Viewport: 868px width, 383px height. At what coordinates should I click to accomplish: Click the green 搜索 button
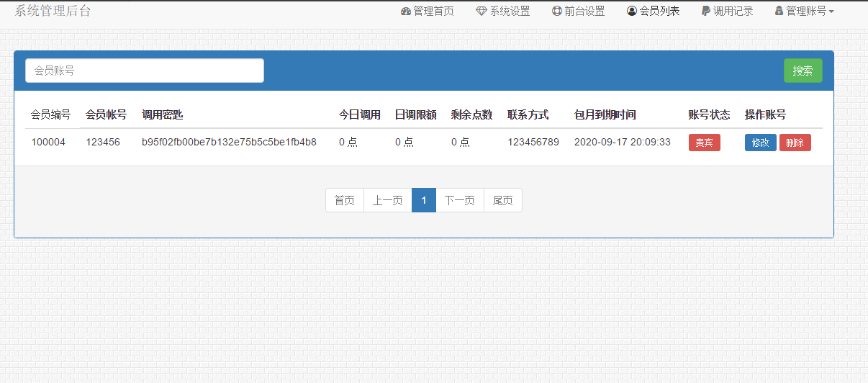(x=803, y=71)
